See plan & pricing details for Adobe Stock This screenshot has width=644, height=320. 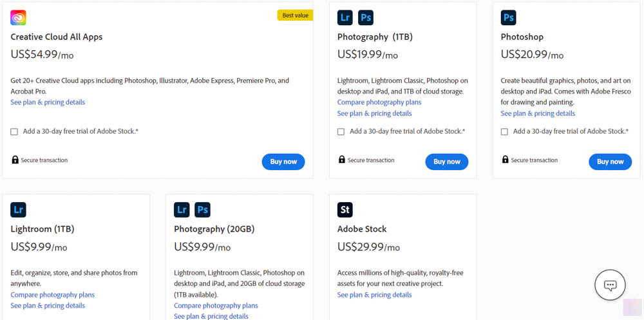point(375,295)
